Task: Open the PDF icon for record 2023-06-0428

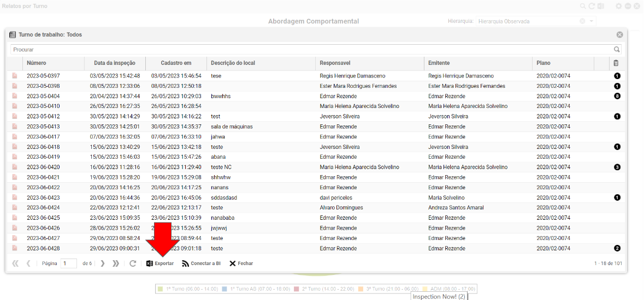Action: point(15,248)
